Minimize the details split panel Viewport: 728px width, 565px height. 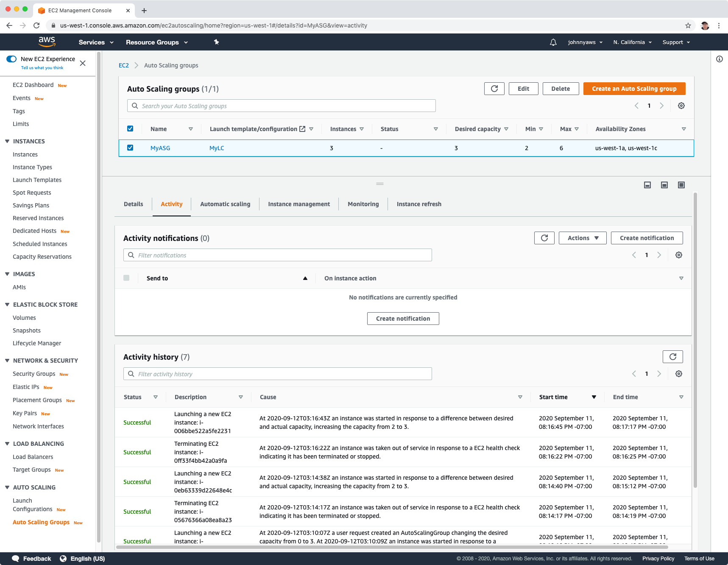coord(647,185)
